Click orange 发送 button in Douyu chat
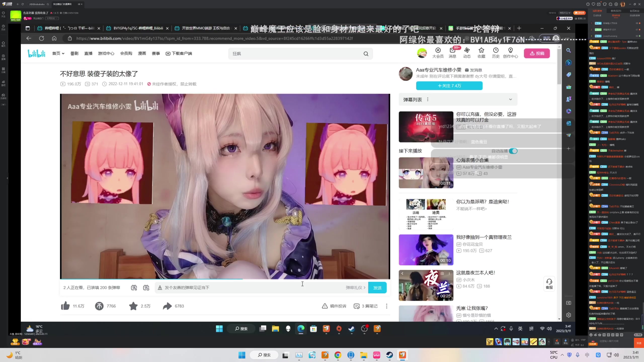The width and height of the screenshot is (644, 362). [x=639, y=343]
